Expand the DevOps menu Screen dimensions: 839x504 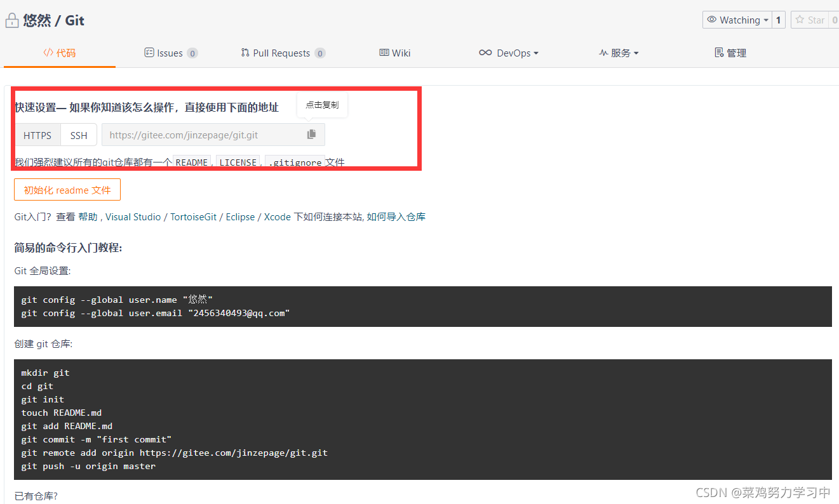click(509, 53)
